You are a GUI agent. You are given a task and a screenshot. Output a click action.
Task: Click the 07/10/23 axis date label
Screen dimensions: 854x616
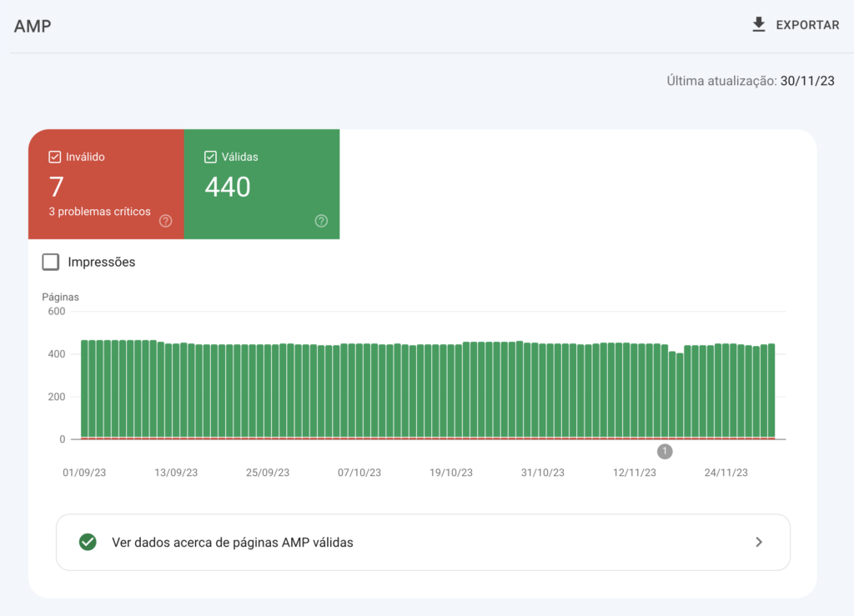pyautogui.click(x=359, y=473)
